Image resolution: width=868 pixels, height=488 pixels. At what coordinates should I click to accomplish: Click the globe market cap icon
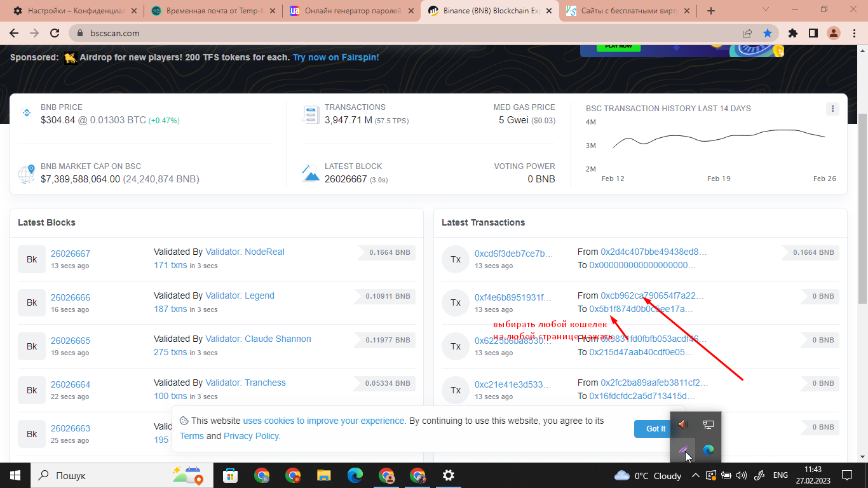(27, 173)
